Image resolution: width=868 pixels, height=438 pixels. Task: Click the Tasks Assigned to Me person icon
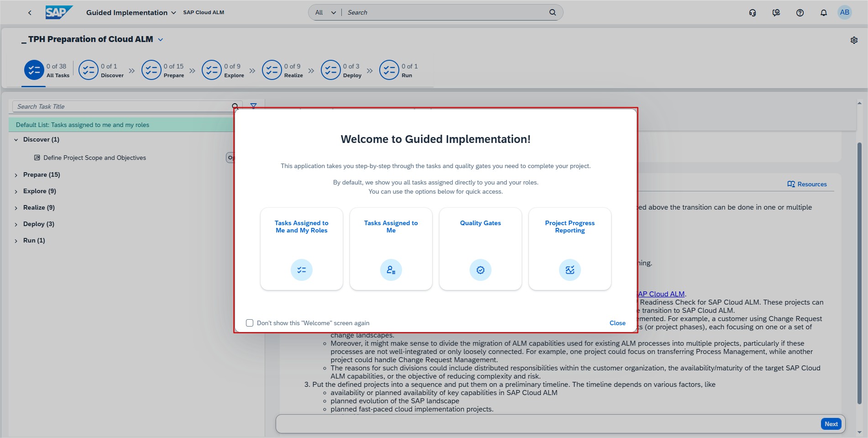391,270
